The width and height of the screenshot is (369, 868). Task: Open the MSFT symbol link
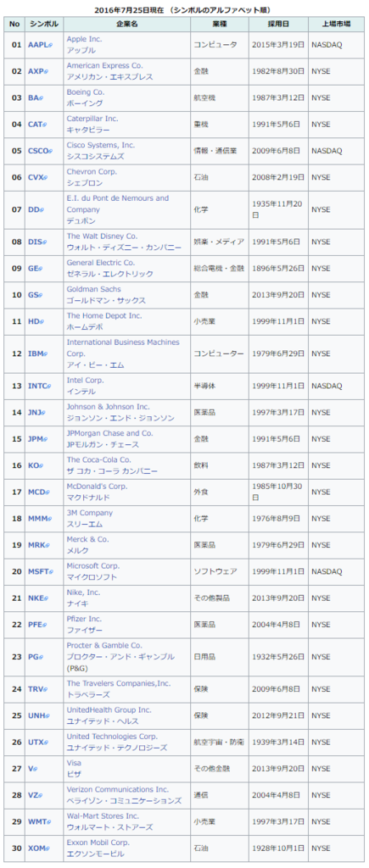click(x=41, y=572)
